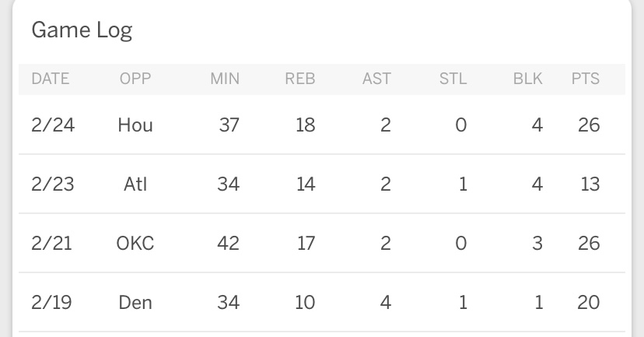This screenshot has height=337, width=644.
Task: Open the 2/24 game date
Action: point(51,125)
